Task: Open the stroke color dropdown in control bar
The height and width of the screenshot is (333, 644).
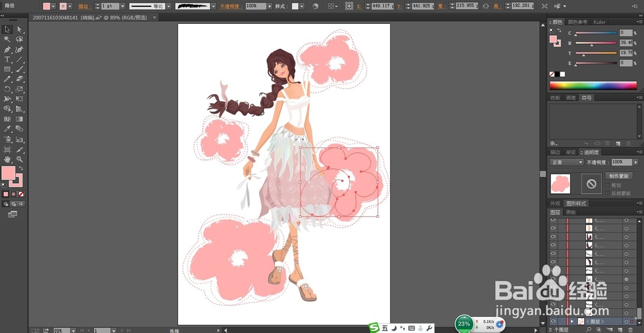Action: [x=70, y=6]
